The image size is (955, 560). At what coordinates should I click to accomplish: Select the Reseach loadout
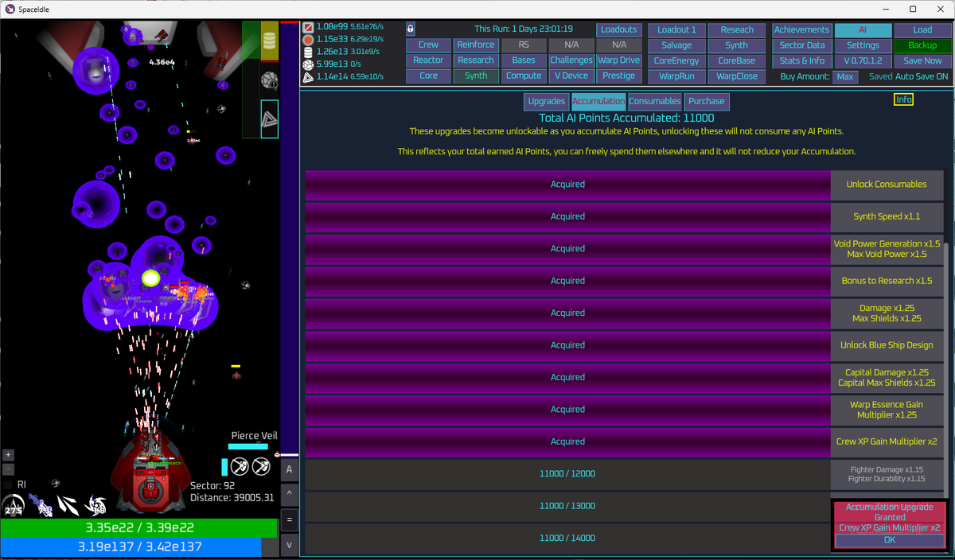[737, 30]
